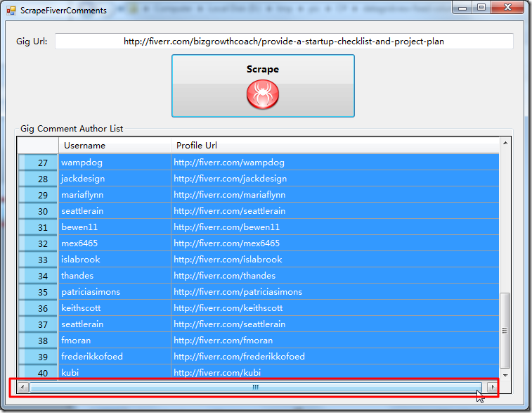Click the username cell 'seattlerain' in row 30

pos(115,211)
